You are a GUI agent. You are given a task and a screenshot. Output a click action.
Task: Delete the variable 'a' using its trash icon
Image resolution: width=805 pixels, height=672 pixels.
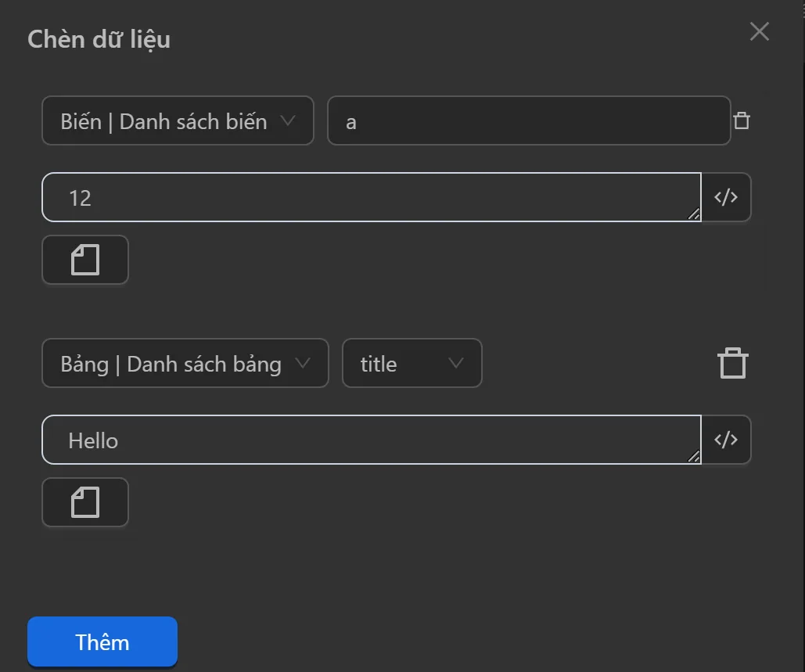coord(742,120)
